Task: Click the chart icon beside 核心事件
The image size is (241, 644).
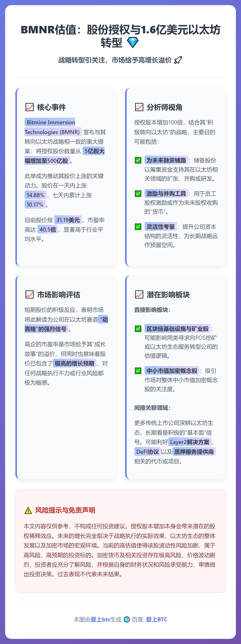Action: (x=29, y=107)
